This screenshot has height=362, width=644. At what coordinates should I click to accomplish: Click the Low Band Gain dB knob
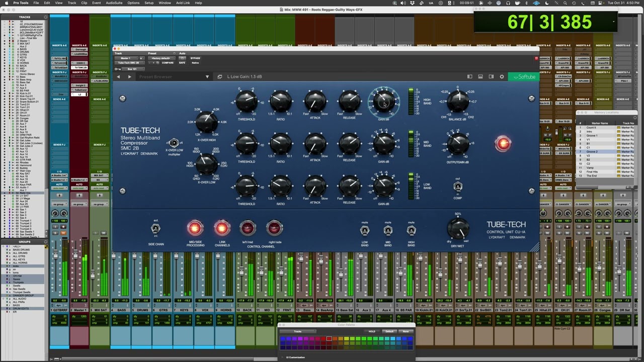(x=384, y=186)
